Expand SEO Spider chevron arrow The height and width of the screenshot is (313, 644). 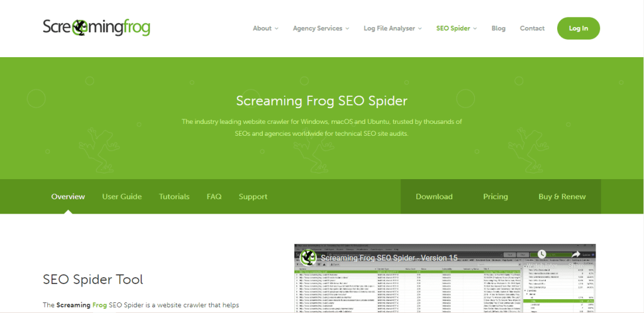tap(475, 29)
